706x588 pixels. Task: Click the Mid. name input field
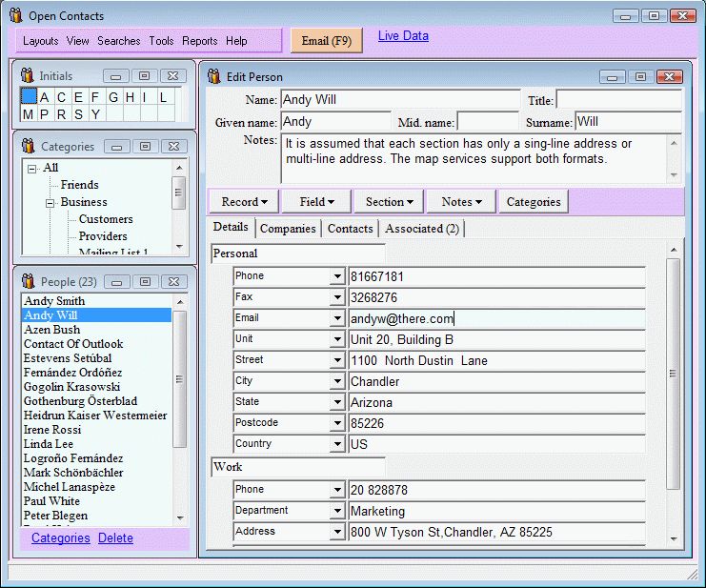point(488,122)
